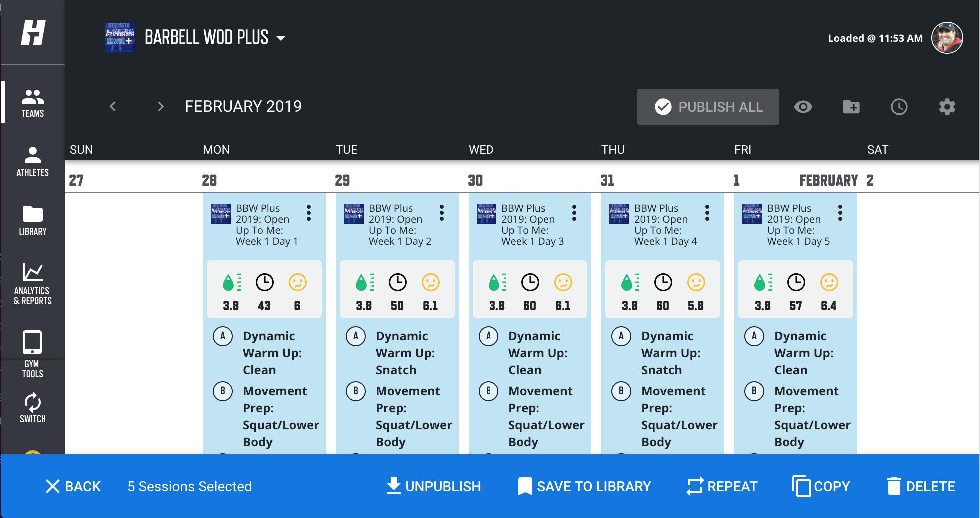Go to the next month
This screenshot has height=518, width=980.
160,106
